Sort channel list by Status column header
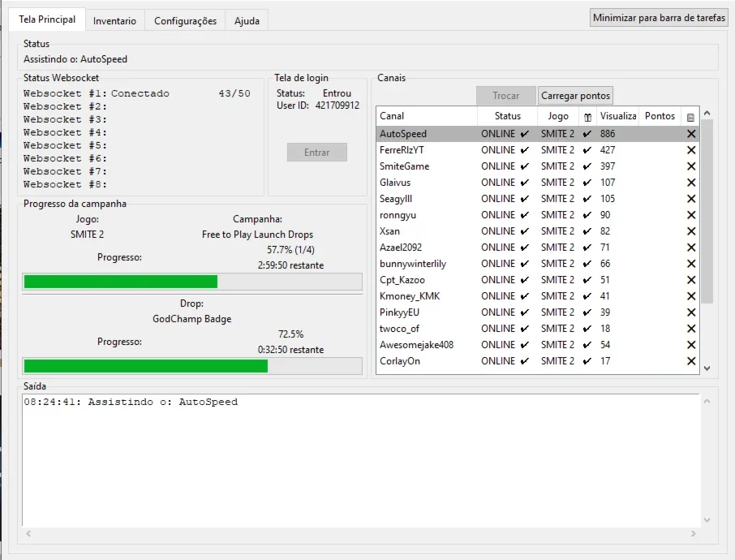The height and width of the screenshot is (560, 735). [x=507, y=116]
